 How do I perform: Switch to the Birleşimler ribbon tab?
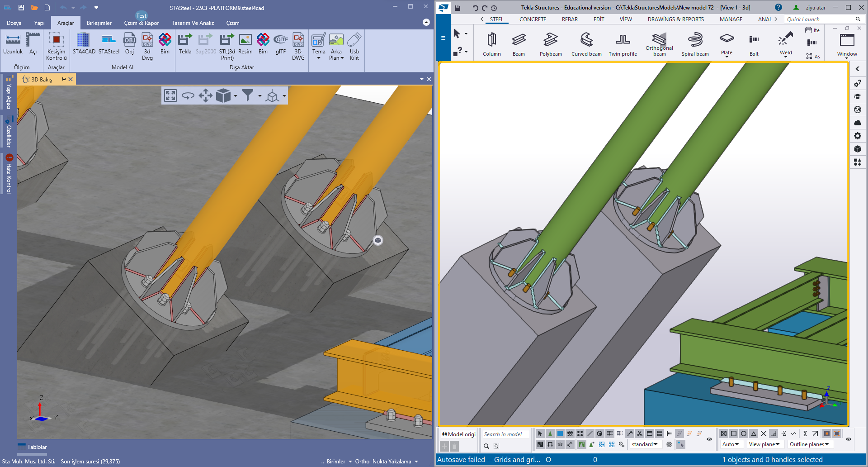pos(99,23)
